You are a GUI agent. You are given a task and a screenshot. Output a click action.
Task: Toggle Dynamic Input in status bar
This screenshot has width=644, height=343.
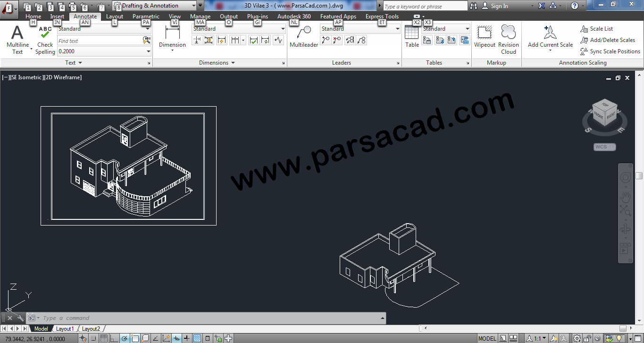176,338
